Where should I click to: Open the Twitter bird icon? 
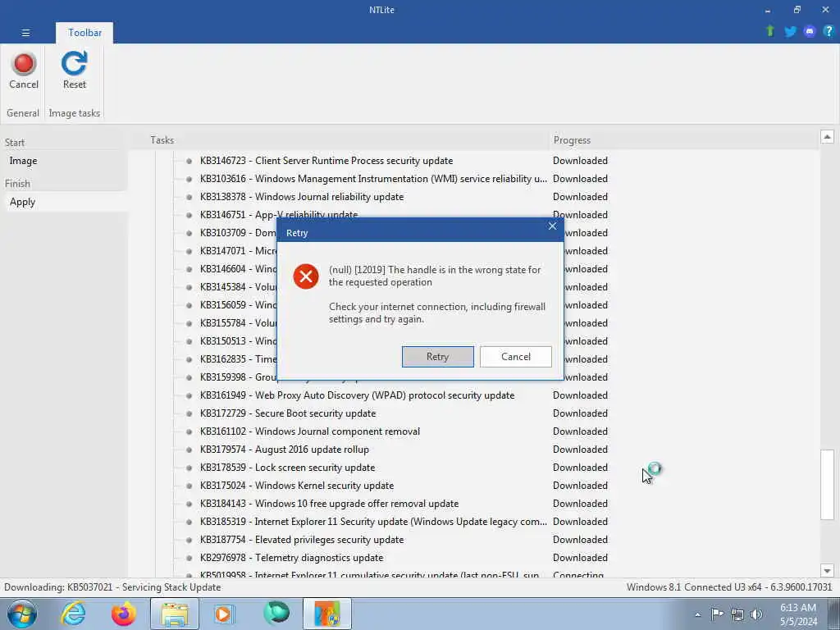790,32
